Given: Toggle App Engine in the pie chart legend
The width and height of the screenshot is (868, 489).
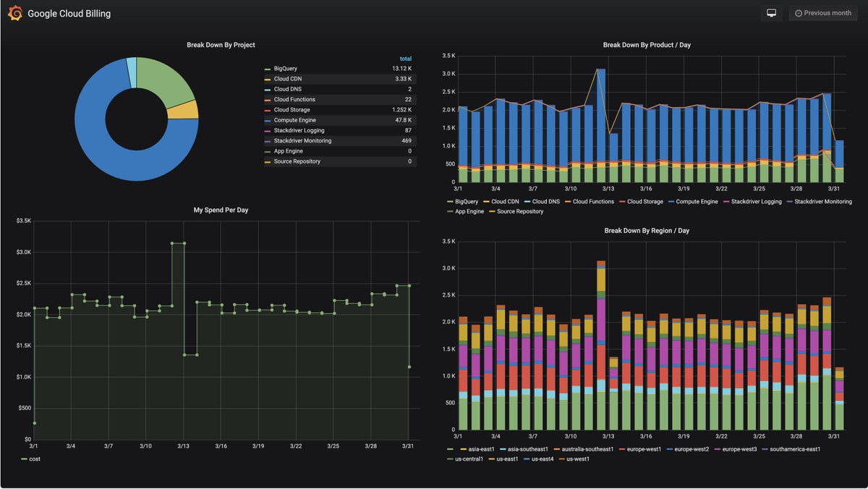Looking at the screenshot, I should click(289, 151).
